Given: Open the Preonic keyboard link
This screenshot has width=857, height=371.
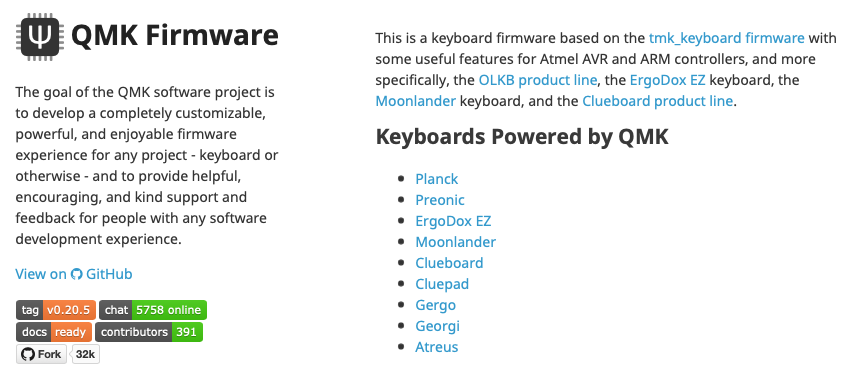Looking at the screenshot, I should click(440, 200).
